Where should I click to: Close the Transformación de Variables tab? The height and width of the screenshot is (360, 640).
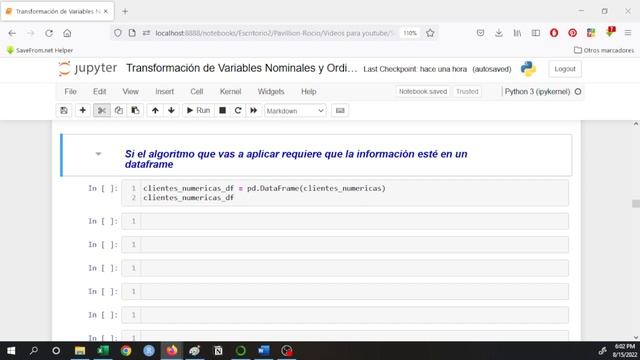pos(106,11)
